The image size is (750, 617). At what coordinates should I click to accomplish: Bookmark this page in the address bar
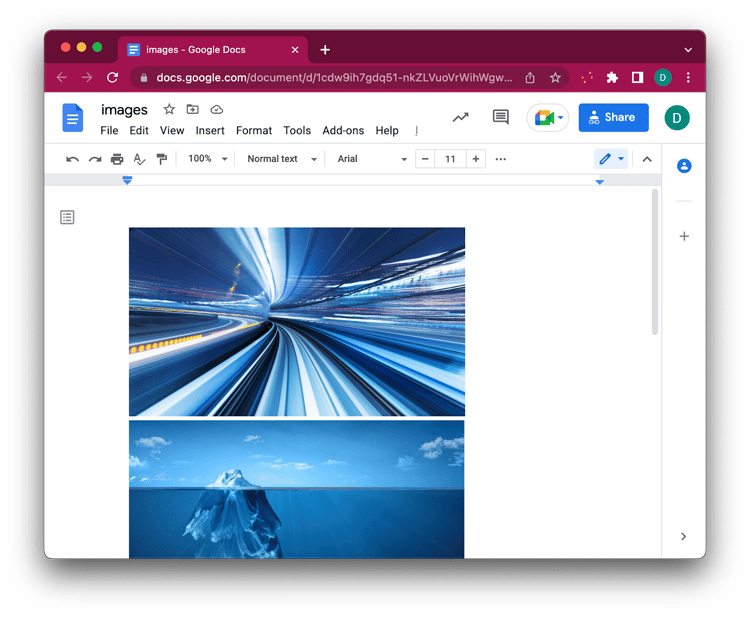tap(555, 77)
